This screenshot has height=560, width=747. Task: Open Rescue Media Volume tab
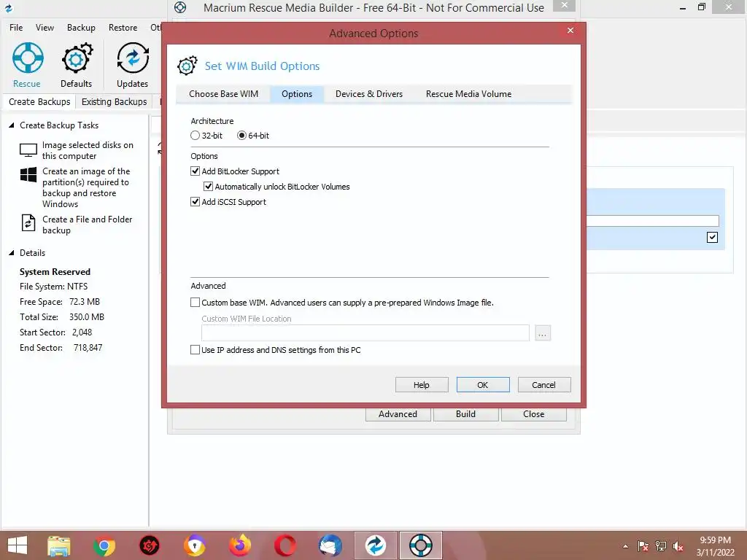469,94
